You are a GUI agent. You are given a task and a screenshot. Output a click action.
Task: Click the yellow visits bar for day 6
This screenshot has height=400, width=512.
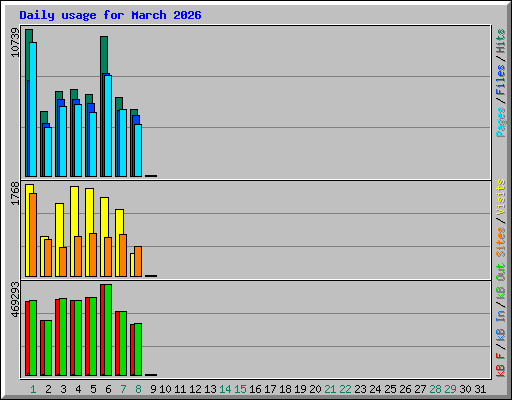click(x=105, y=217)
